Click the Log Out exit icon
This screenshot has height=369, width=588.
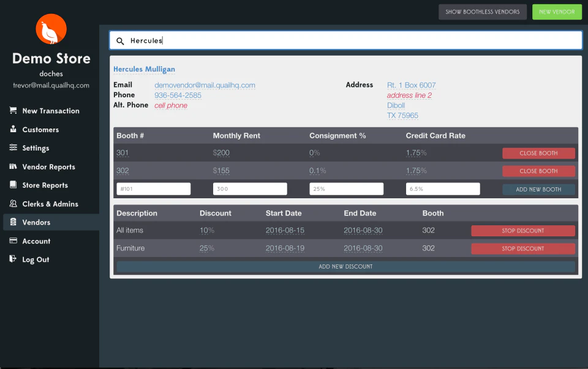click(13, 259)
